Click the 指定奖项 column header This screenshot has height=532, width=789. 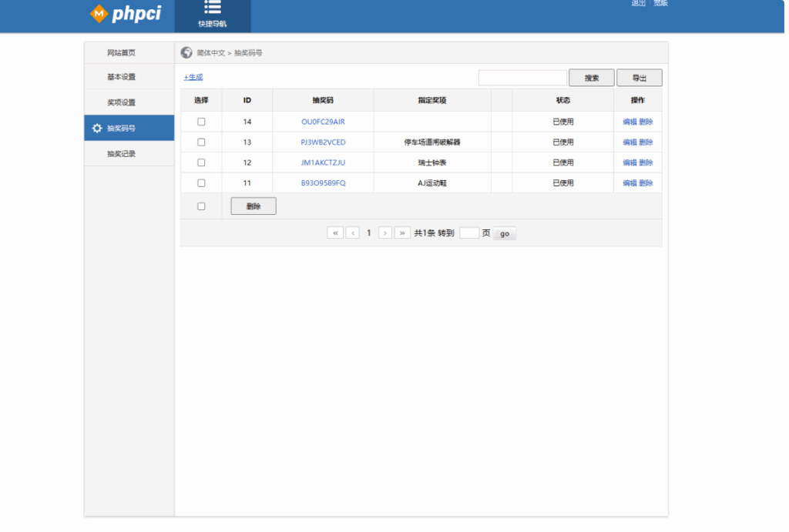[432, 100]
